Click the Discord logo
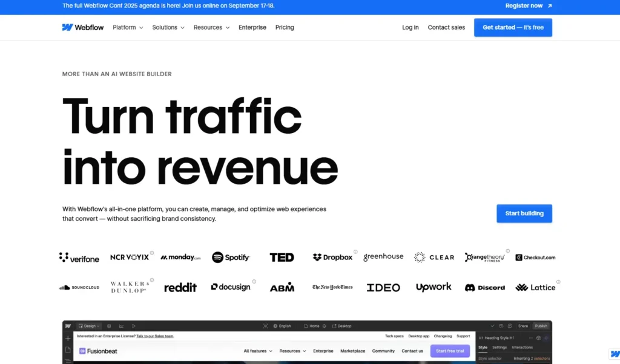 pos(485,287)
